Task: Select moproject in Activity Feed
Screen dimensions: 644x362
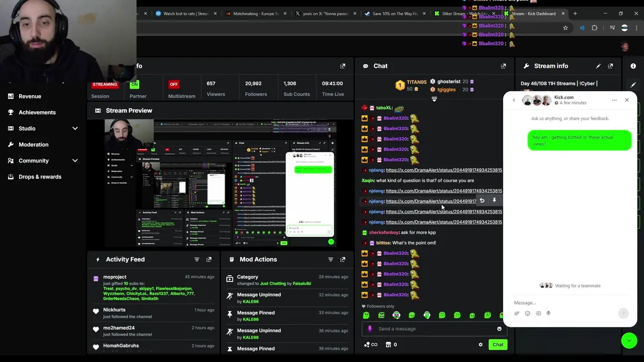Action: 115,277
